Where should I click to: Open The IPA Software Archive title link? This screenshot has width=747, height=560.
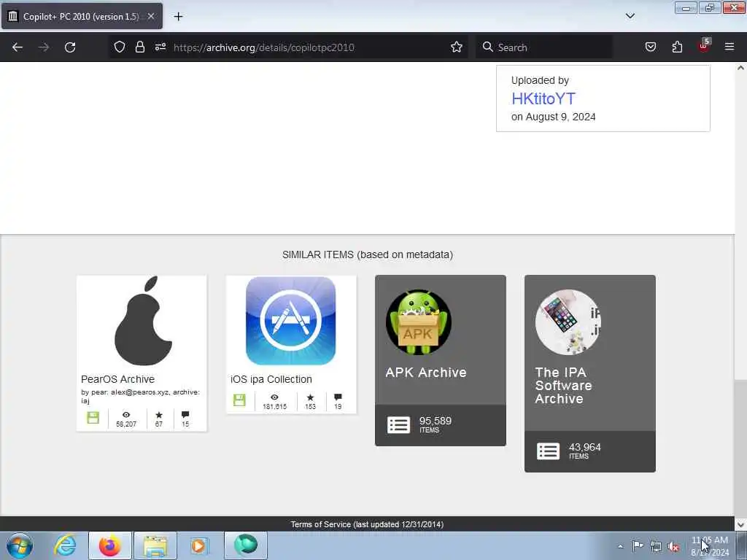563,385
